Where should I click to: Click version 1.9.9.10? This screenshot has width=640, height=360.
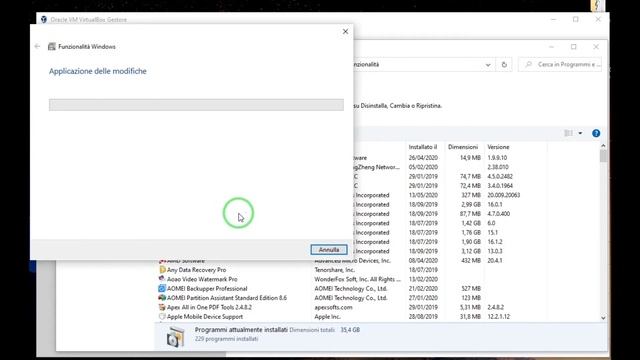[x=497, y=158]
